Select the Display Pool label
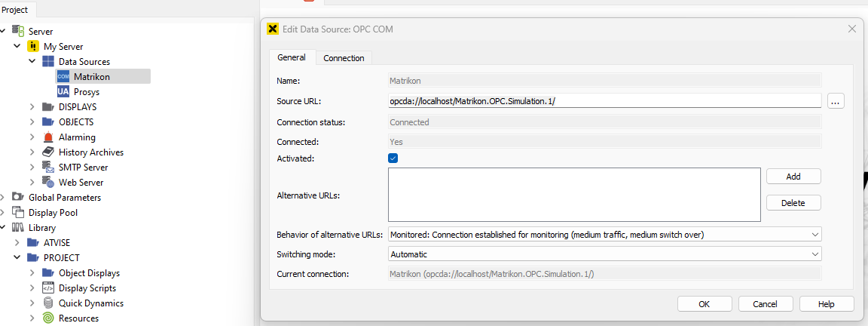 [x=53, y=212]
